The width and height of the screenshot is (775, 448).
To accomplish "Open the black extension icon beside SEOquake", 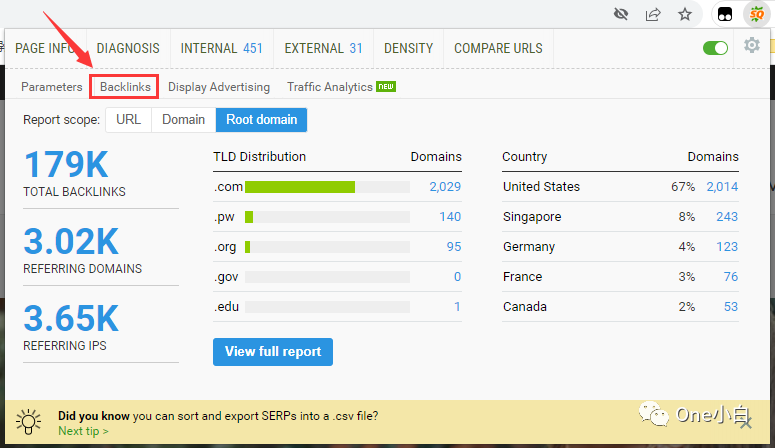I will point(725,14).
